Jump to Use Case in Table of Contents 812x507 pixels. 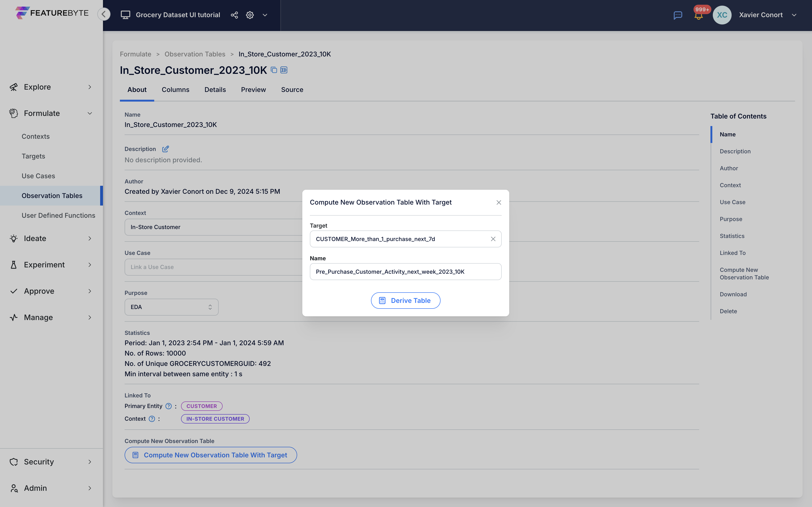coord(733,202)
